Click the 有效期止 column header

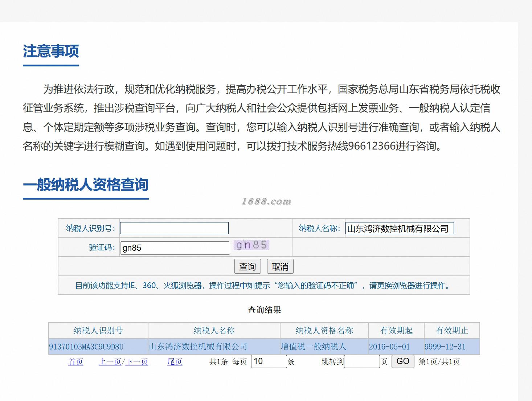click(x=452, y=331)
